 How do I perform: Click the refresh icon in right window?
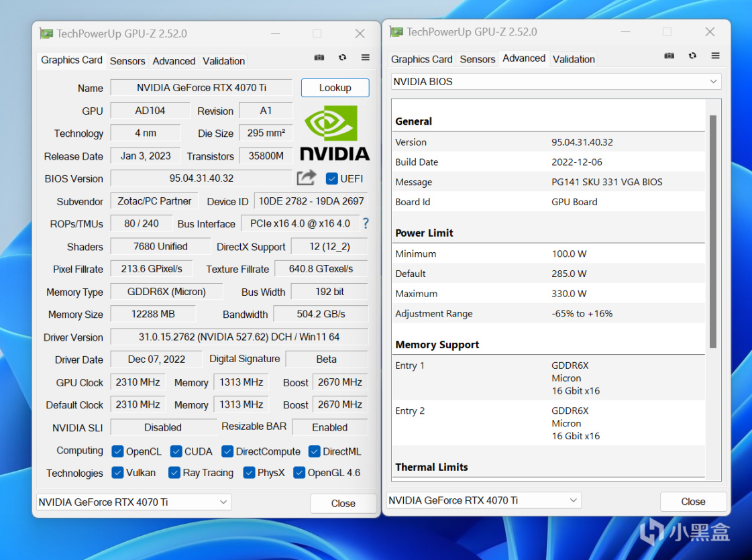(692, 56)
